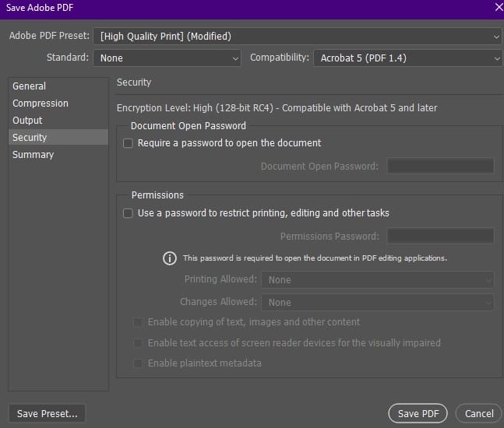Close the Save Adobe PDF dialog
Viewport: 504px width, 428px height.
point(499,7)
